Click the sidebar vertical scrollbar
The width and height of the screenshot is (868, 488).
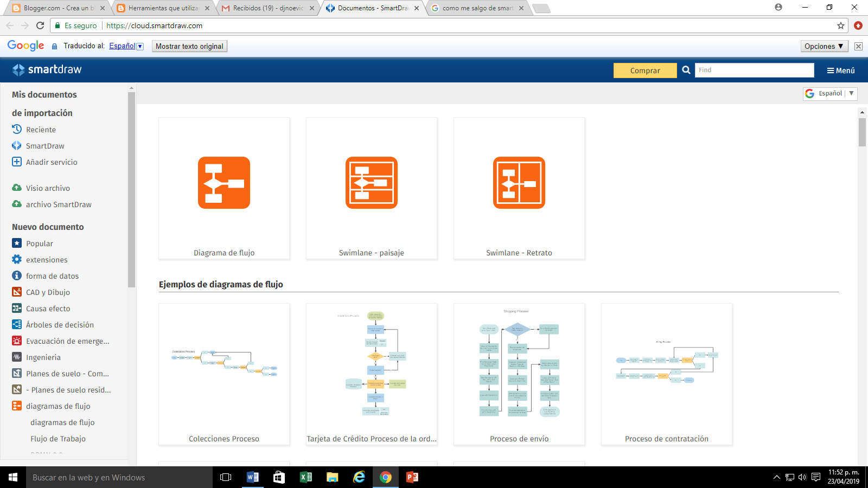coord(131,190)
